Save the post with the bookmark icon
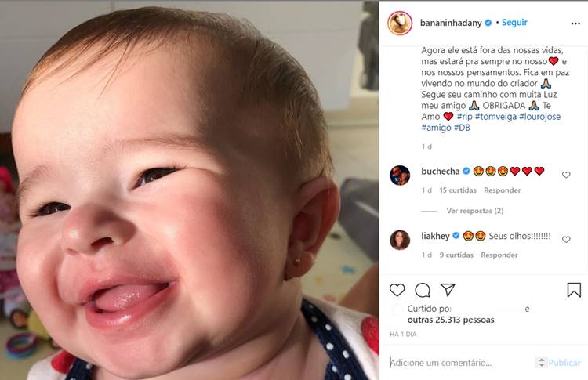The height and width of the screenshot is (380, 588). (x=574, y=290)
